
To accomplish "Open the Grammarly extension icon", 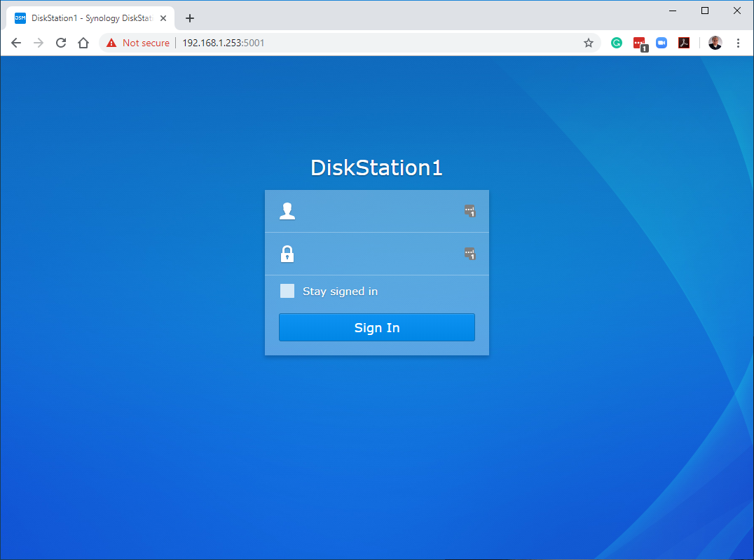I will click(x=617, y=43).
